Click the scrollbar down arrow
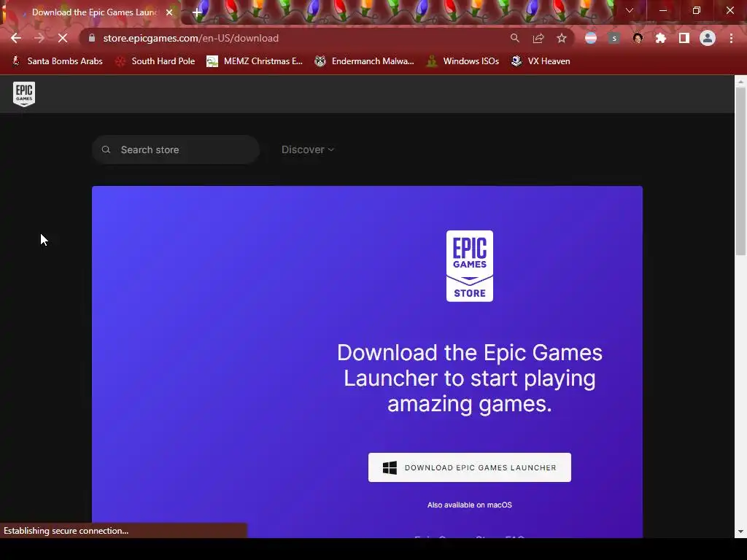The height and width of the screenshot is (560, 747). coord(741,532)
